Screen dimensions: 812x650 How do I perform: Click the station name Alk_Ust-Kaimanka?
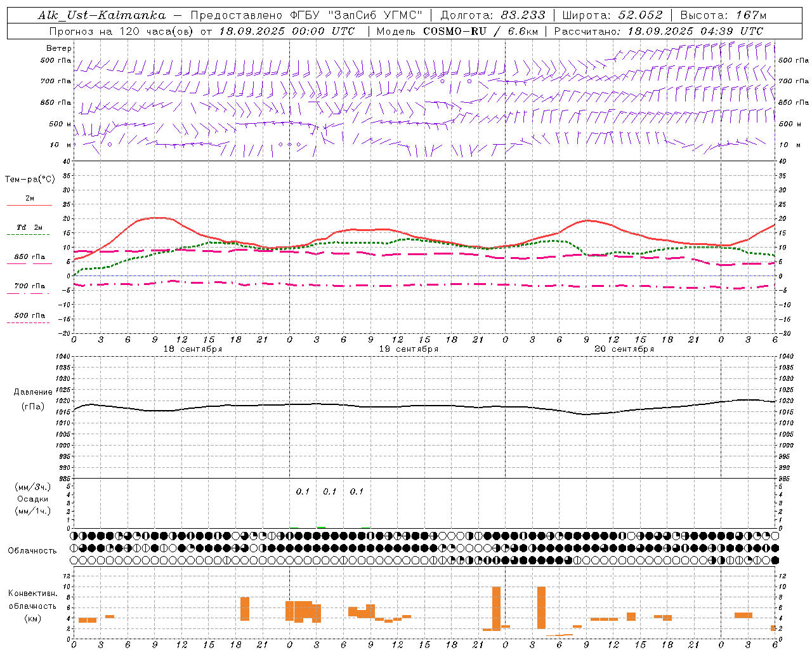(x=101, y=15)
